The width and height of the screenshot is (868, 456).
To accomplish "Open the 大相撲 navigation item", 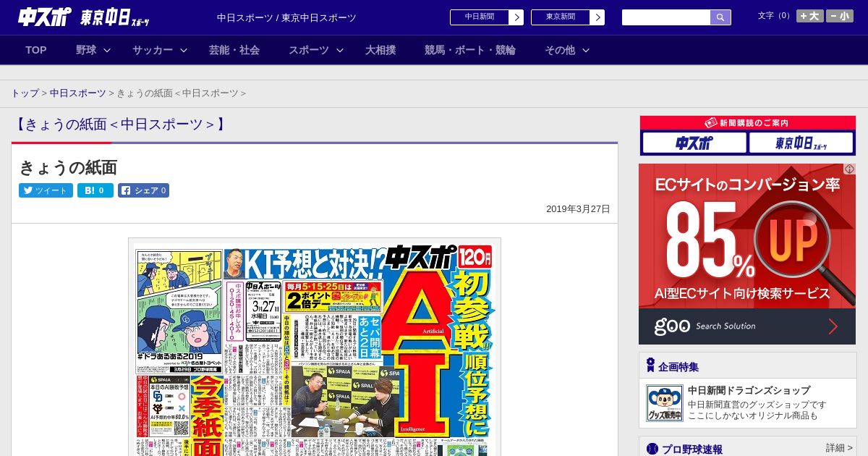I will tap(380, 50).
